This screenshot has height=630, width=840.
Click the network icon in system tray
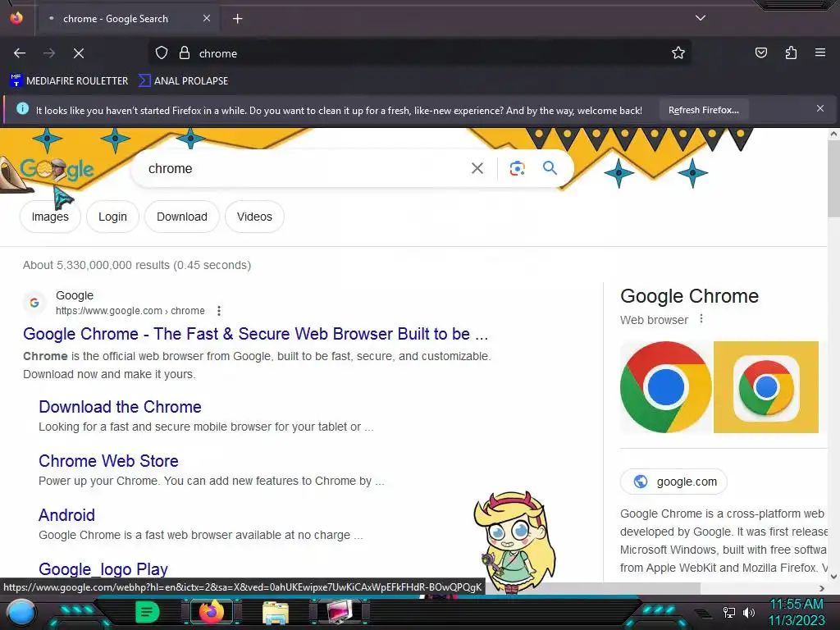pyautogui.click(x=729, y=612)
